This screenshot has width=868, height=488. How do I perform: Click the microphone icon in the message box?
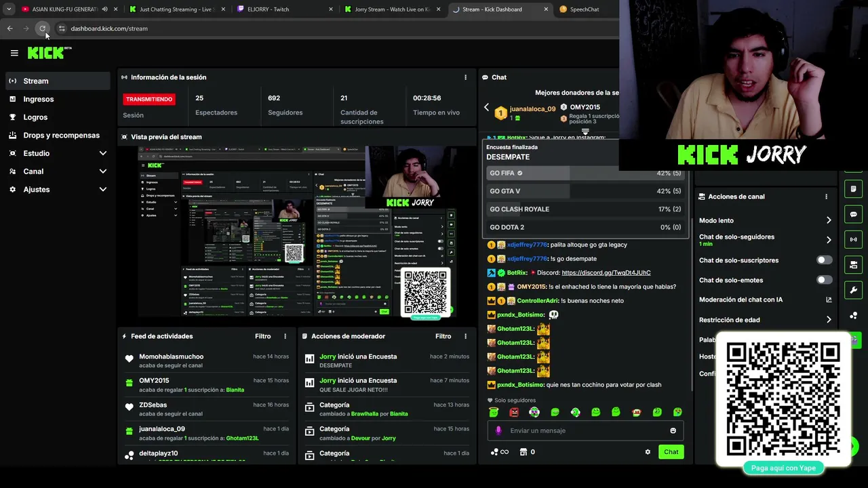498,430
